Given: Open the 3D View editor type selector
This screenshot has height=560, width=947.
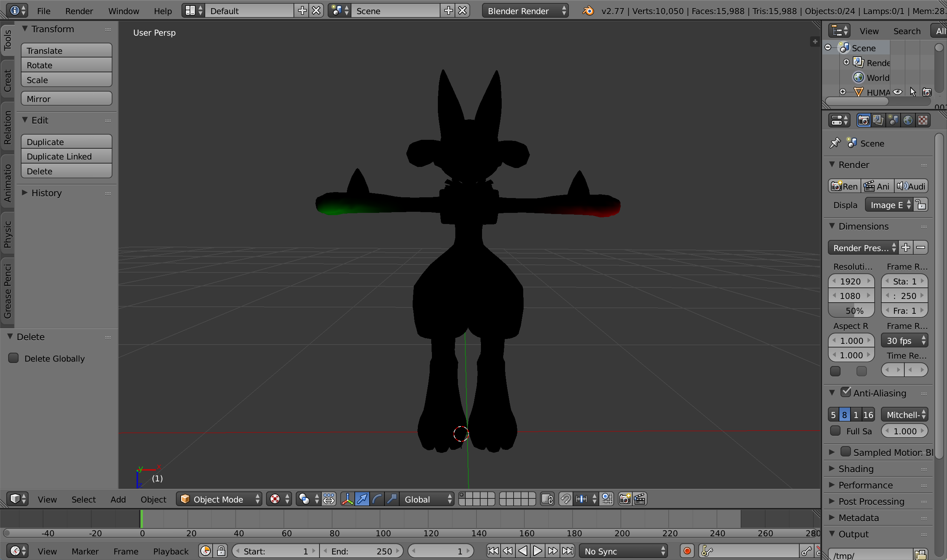Looking at the screenshot, I should (x=17, y=499).
